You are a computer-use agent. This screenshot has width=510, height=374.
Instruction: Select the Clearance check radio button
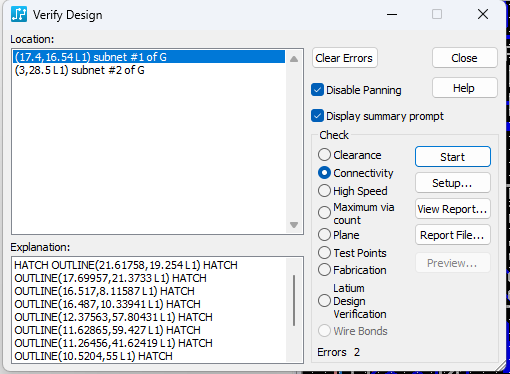coord(324,155)
